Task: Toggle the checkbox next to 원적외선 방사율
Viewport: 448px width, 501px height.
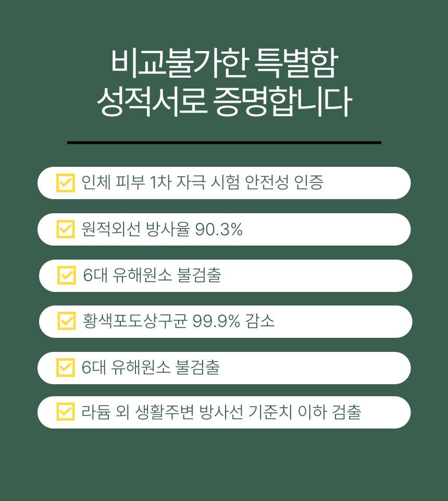Action: point(66,229)
